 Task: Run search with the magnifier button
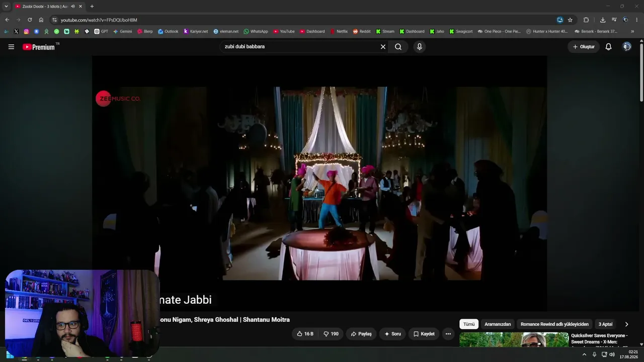pos(398,47)
